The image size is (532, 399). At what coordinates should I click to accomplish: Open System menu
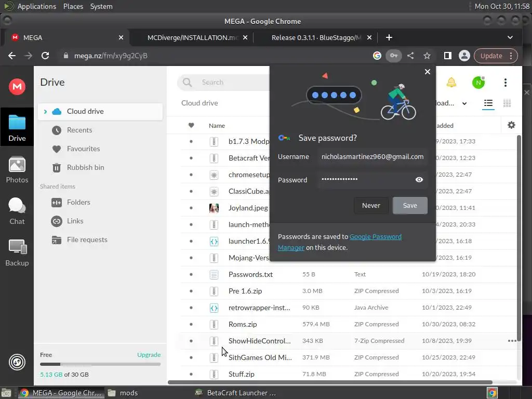coord(101,6)
